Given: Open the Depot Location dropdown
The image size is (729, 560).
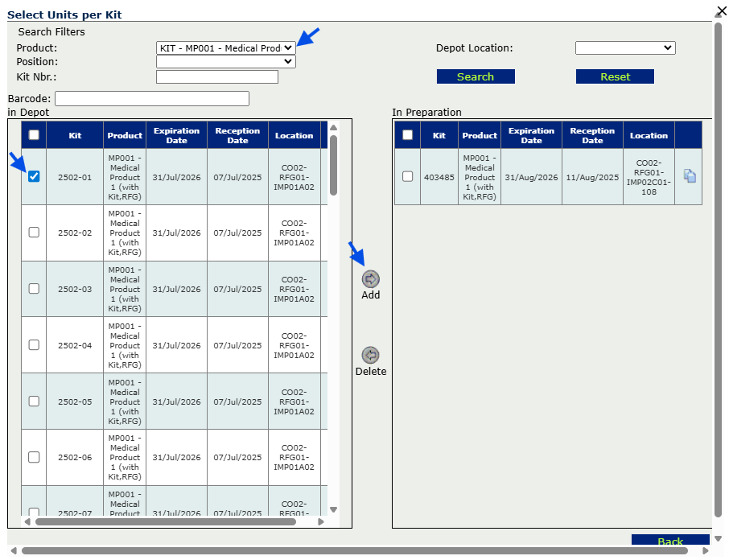Looking at the screenshot, I should click(x=624, y=48).
